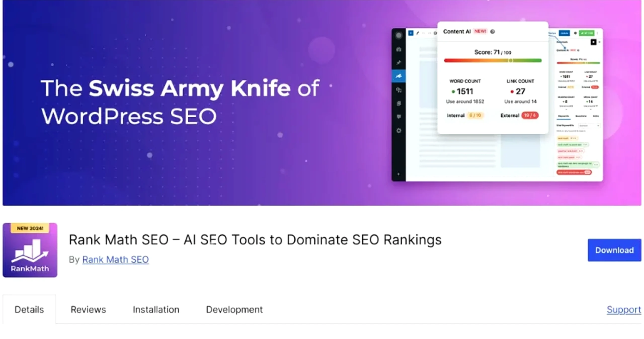The image size is (644, 339).
Task: Click the banner sidebar settings gear icon
Action: [x=398, y=130]
